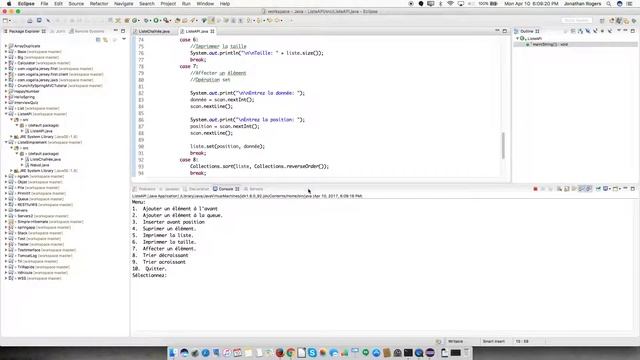Switch to Remote Systems view tab
This screenshot has width=640, height=360.
click(87, 31)
